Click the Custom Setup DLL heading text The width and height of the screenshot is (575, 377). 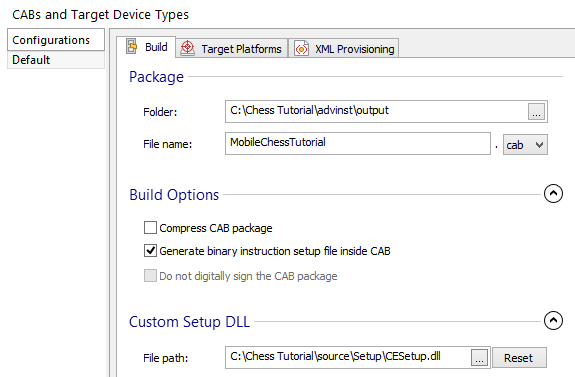189,322
